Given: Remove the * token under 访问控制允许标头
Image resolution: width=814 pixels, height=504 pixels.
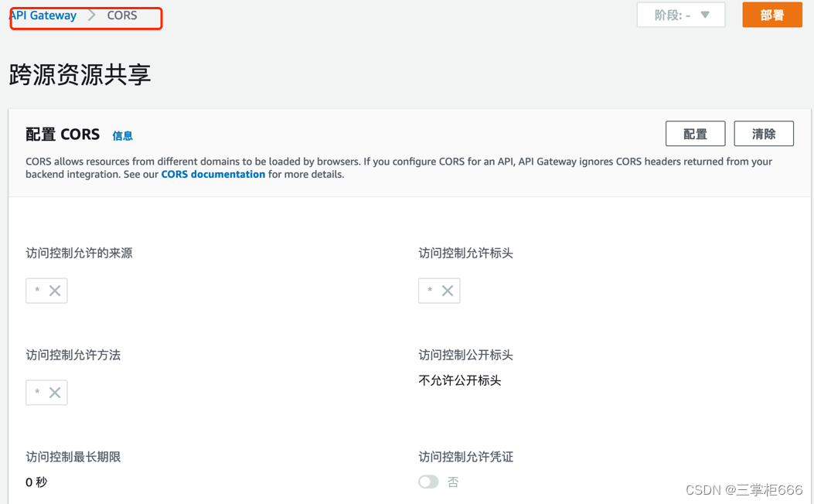Looking at the screenshot, I should (448, 291).
